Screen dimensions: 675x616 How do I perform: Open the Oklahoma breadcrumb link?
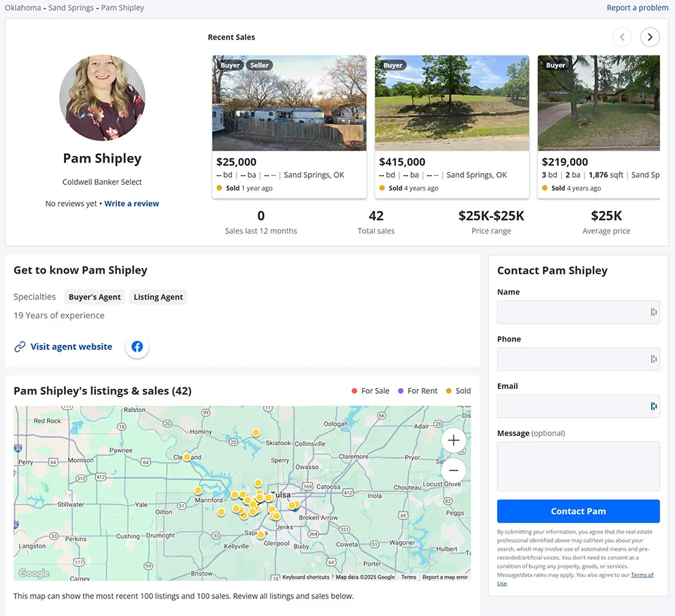click(22, 8)
